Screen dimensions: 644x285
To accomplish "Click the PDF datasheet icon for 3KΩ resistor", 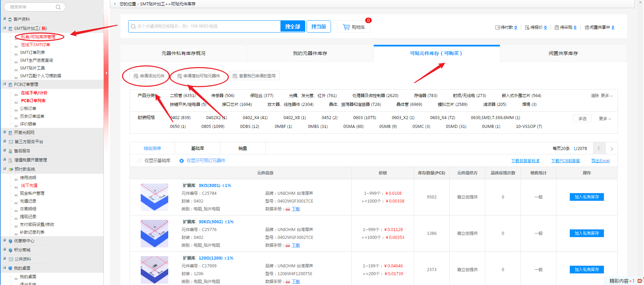I will point(288,209).
